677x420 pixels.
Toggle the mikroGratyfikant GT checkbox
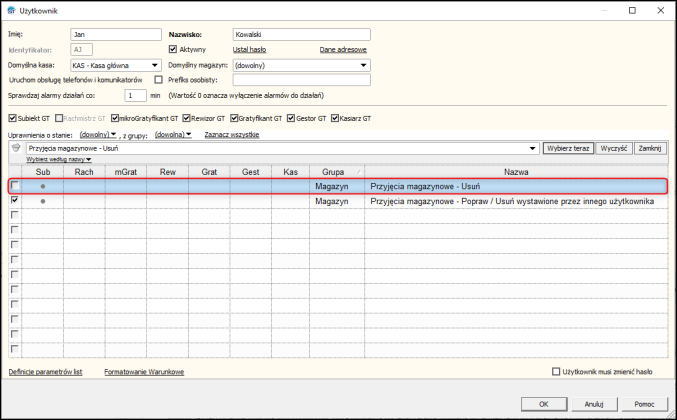click(x=114, y=118)
